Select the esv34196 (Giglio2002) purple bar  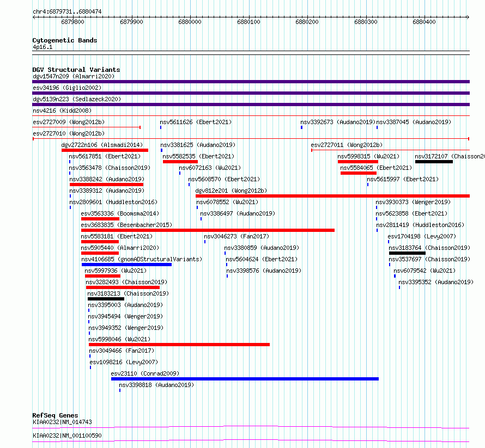coord(251,93)
